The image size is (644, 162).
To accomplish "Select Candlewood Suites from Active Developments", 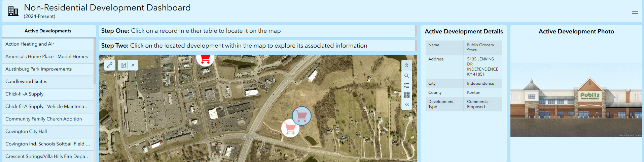I will click(x=26, y=81).
